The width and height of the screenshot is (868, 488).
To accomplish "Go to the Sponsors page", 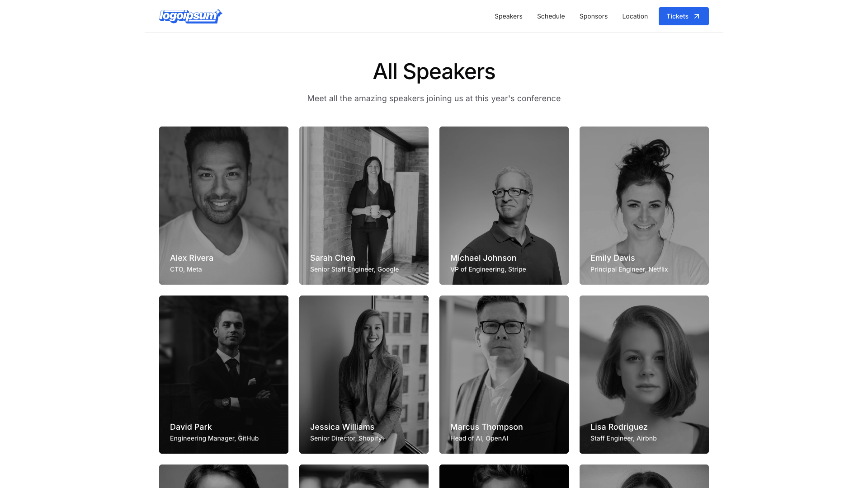I will (593, 16).
